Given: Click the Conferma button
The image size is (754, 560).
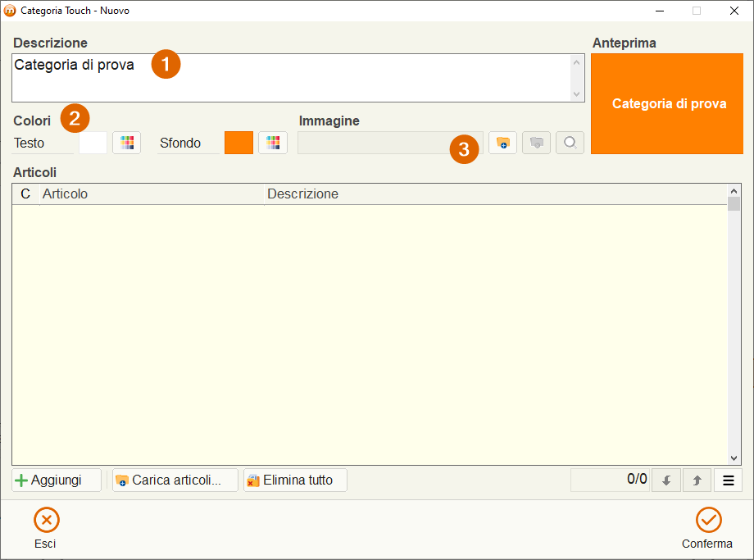Looking at the screenshot, I should pyautogui.click(x=707, y=528).
